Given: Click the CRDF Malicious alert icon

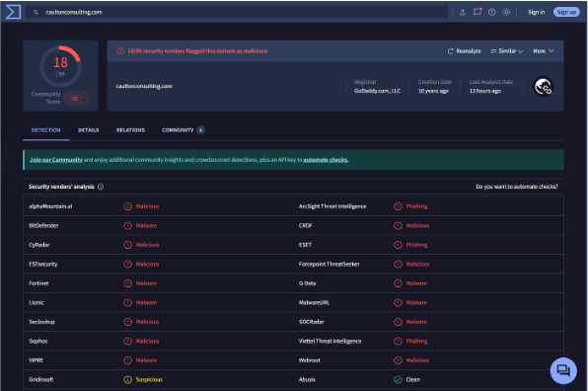Looking at the screenshot, I should click(x=398, y=225).
